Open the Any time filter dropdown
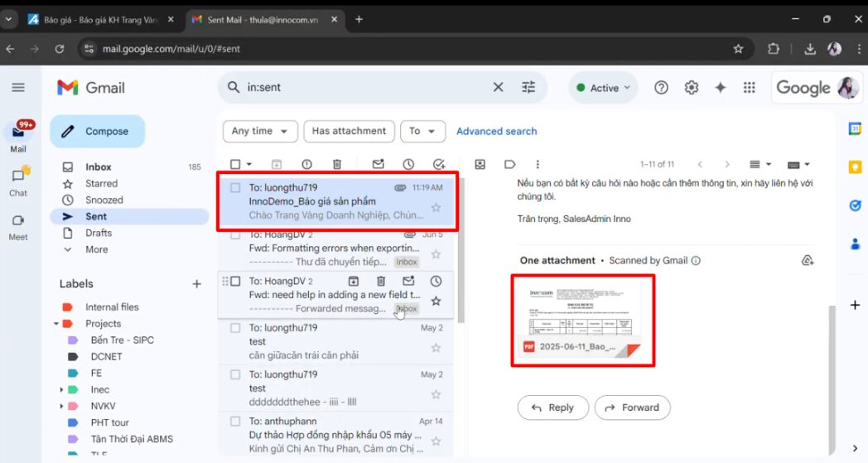Image resolution: width=868 pixels, height=463 pixels. pyautogui.click(x=260, y=131)
